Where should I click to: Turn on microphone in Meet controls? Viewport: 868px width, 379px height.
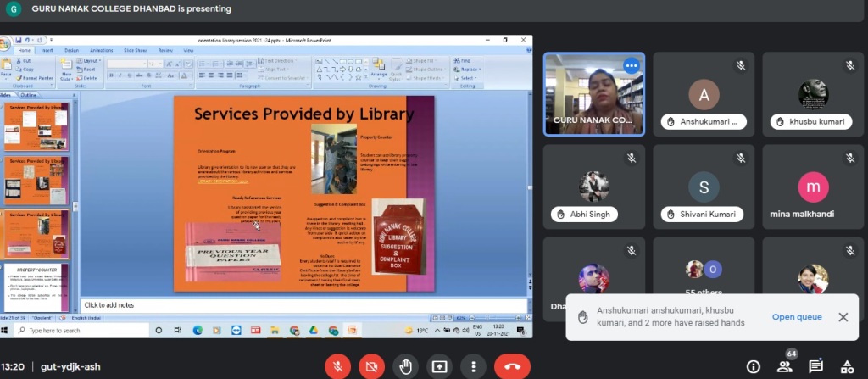coord(337,367)
